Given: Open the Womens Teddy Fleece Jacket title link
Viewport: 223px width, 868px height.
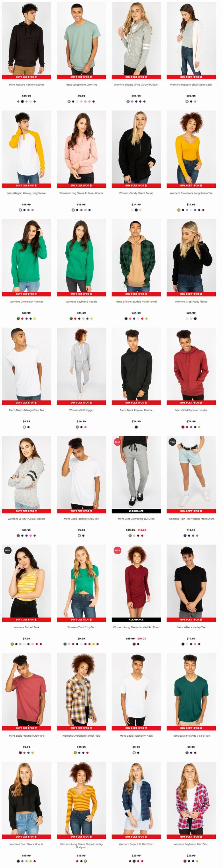Looking at the screenshot, I should 136,193.
